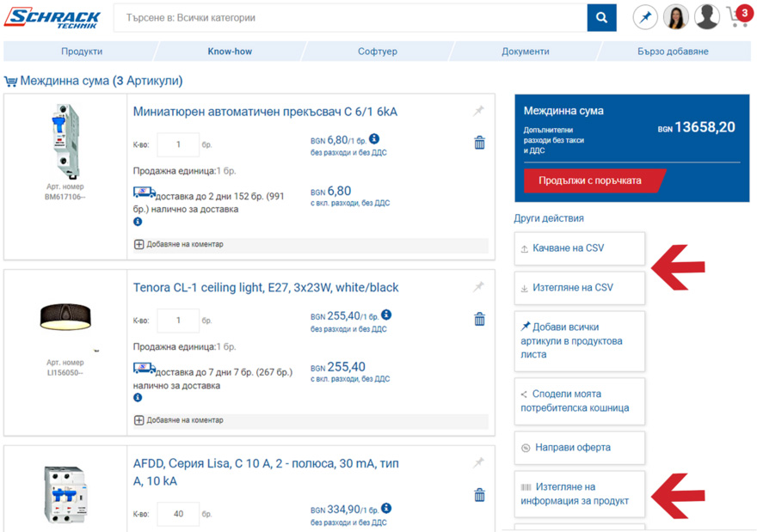
Task: Click quantity field showing 40 for AFDD
Action: click(x=178, y=514)
